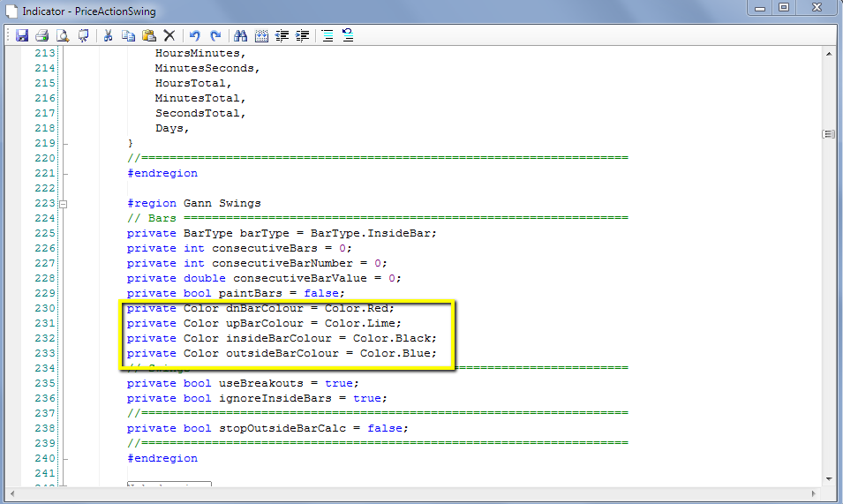Click 'paintBars' variable on line 229
Image resolution: width=843 pixels, height=504 pixels.
tap(251, 293)
